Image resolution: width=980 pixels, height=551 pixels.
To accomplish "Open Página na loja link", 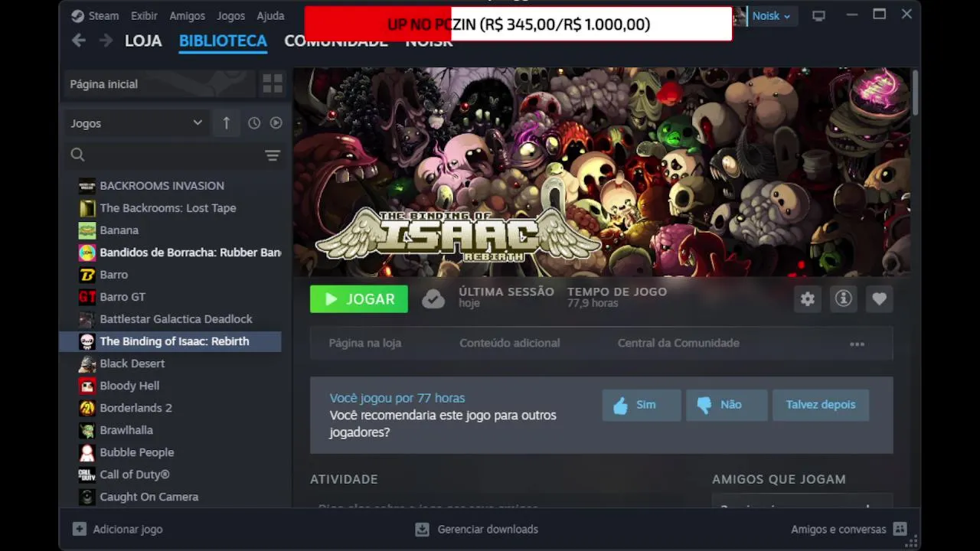I will pos(365,344).
